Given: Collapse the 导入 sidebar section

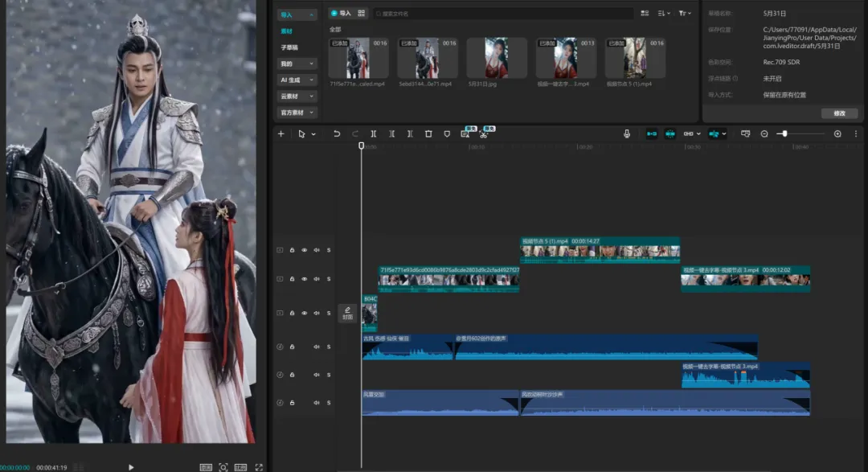Looking at the screenshot, I should [297, 14].
